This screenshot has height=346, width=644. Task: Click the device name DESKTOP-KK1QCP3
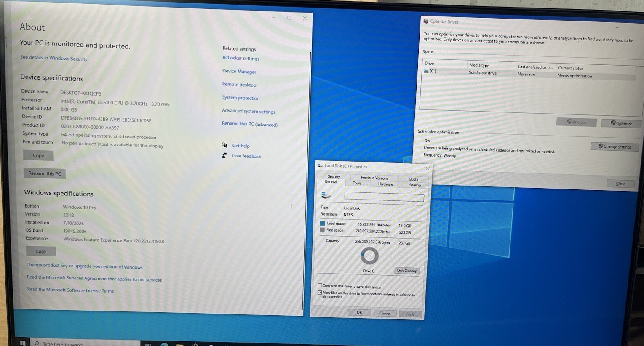click(x=81, y=93)
